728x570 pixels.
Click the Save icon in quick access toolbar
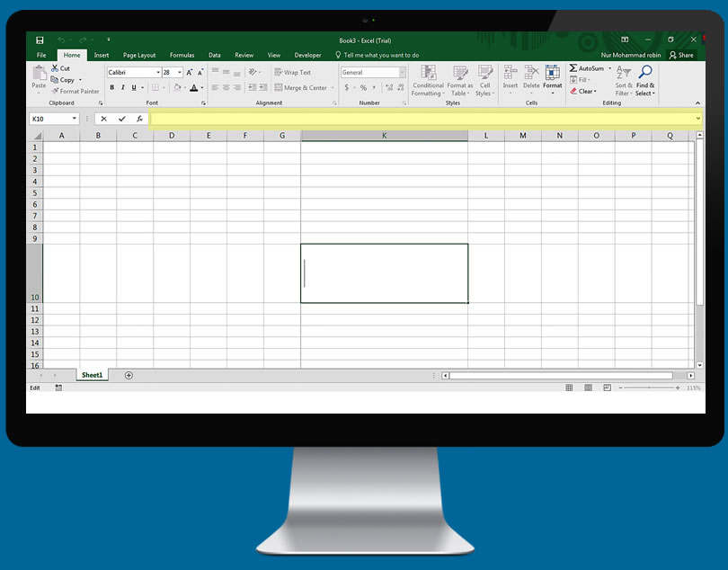tap(40, 40)
